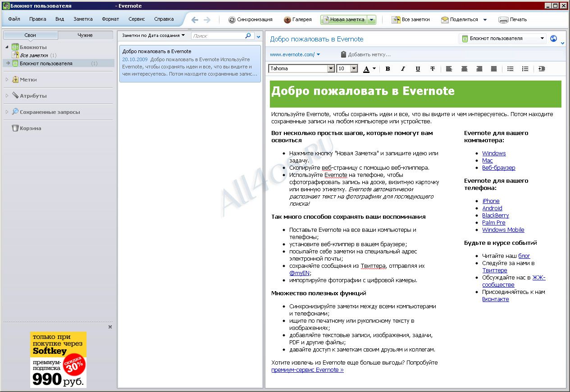Center align text
This screenshot has width=570, height=392.
pyautogui.click(x=464, y=69)
